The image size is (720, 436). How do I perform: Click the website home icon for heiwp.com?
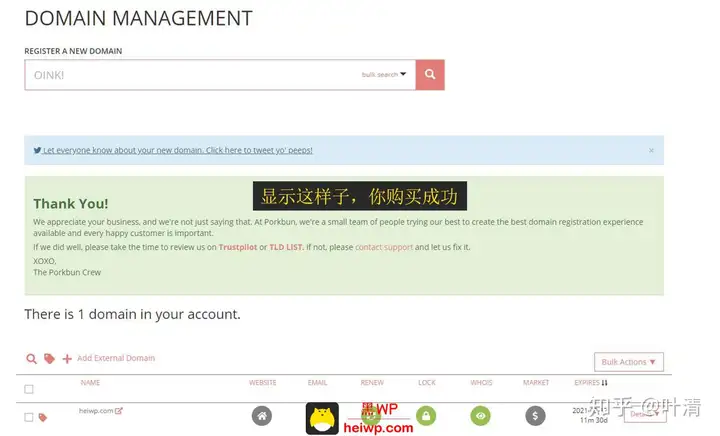tap(262, 416)
